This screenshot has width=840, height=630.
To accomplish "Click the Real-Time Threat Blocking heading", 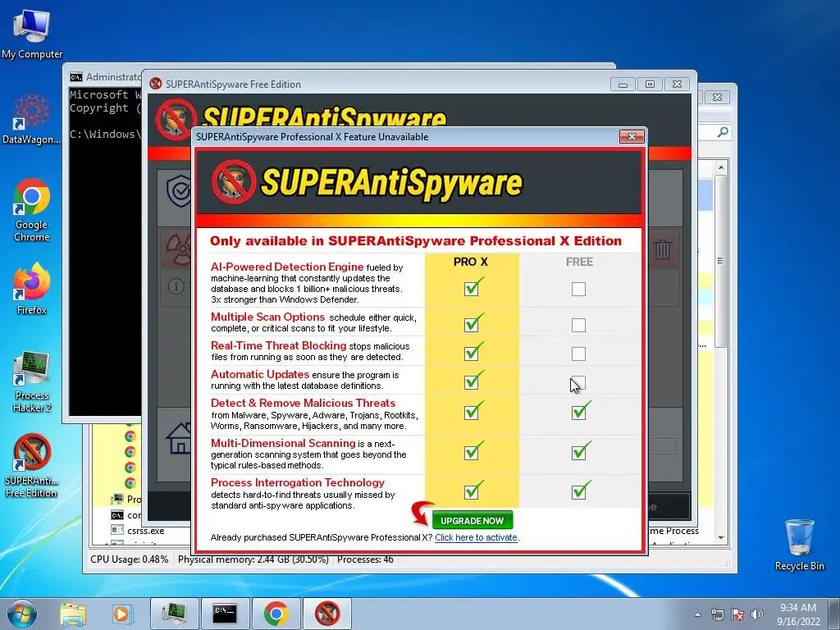I will coord(279,345).
